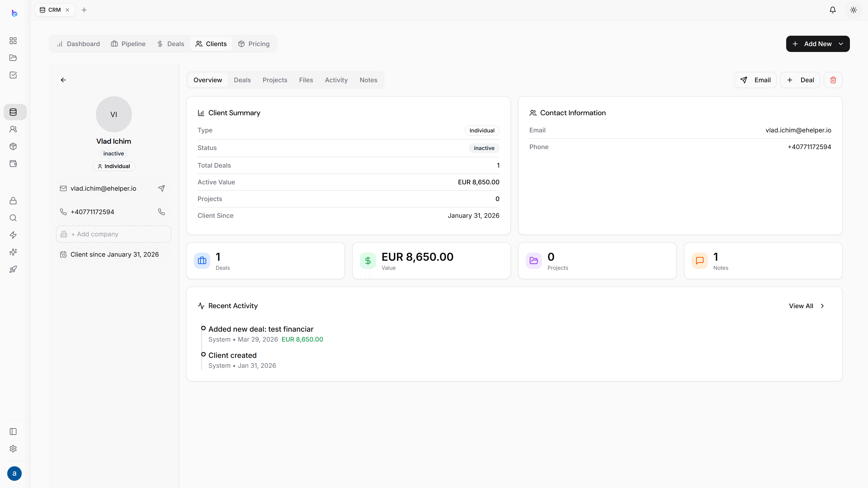Switch to the Dashboard tab
Image resolution: width=868 pixels, height=488 pixels.
pyautogui.click(x=78, y=44)
